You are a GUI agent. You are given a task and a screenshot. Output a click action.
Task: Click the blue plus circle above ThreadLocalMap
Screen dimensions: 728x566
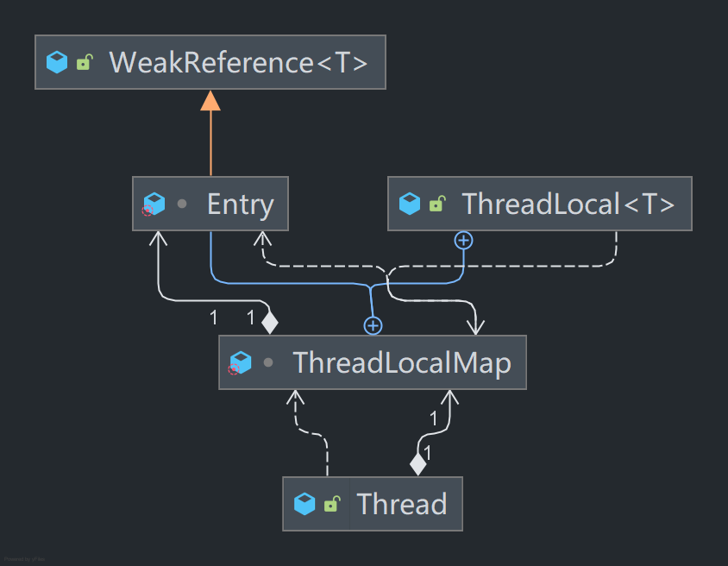373,325
